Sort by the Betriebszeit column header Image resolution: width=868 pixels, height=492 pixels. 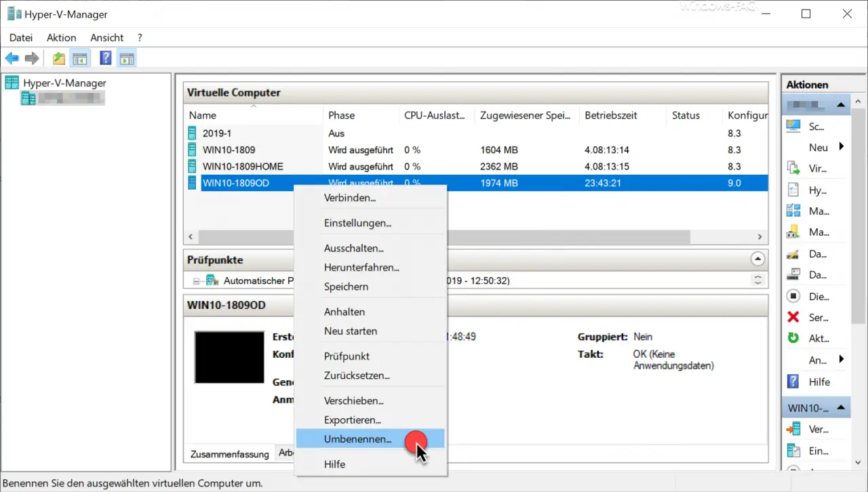pyautogui.click(x=623, y=115)
